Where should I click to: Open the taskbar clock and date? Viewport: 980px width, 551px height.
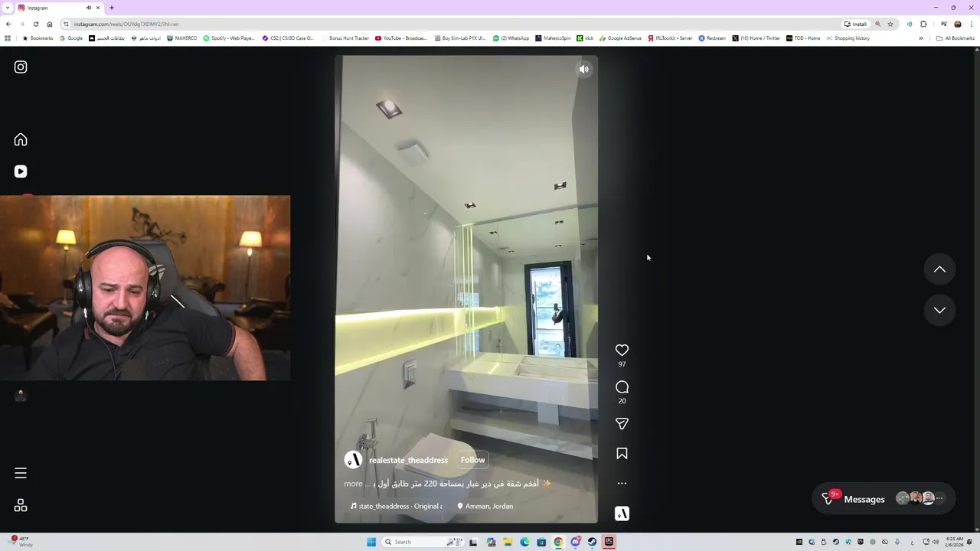954,542
